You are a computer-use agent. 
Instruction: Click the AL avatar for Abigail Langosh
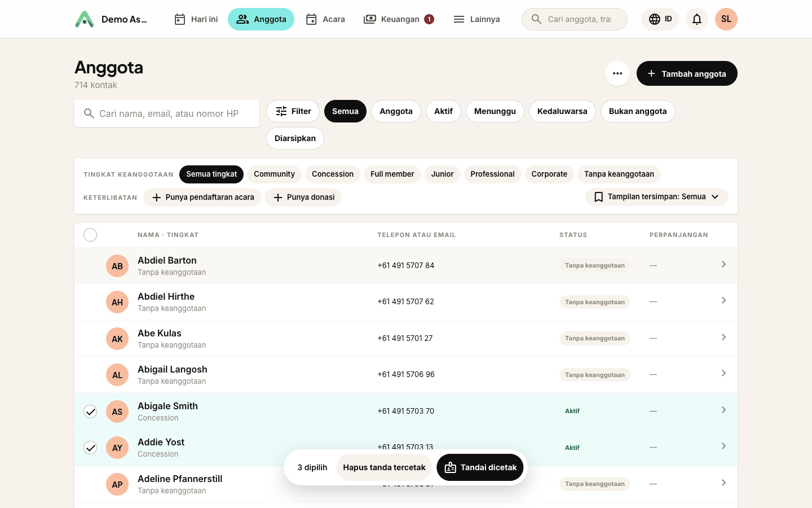(x=117, y=375)
